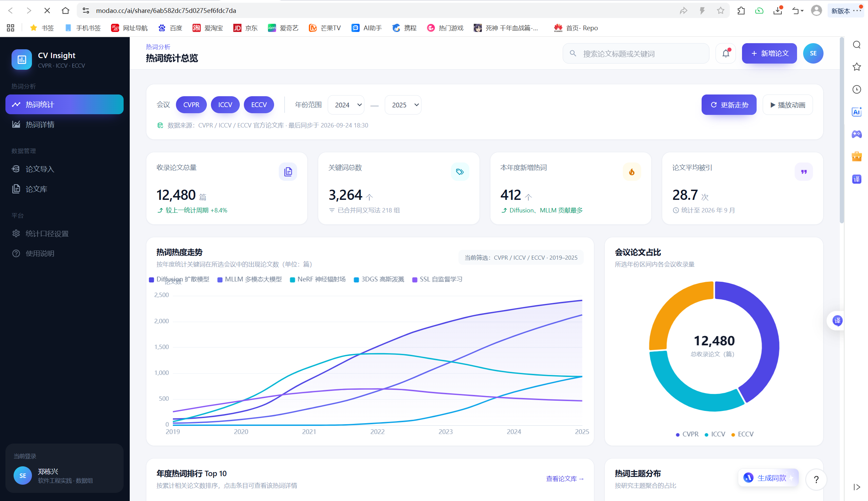Viewport: 868px width, 501px height.
Task: Follow the 查看论文库 link
Action: pyautogui.click(x=565, y=479)
